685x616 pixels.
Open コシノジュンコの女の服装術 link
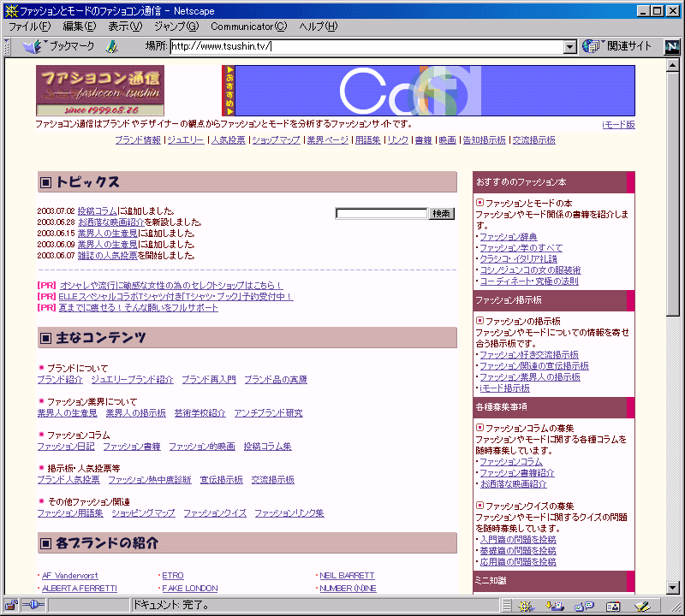point(530,269)
